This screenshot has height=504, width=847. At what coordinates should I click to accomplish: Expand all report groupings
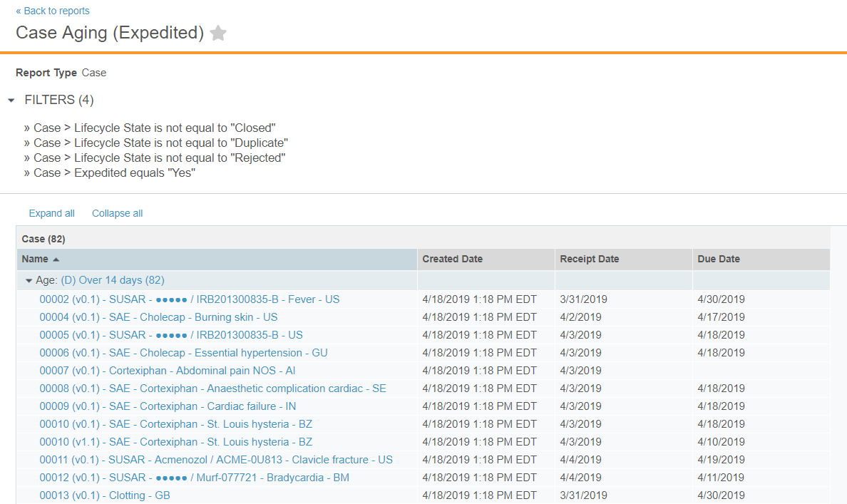pos(51,212)
